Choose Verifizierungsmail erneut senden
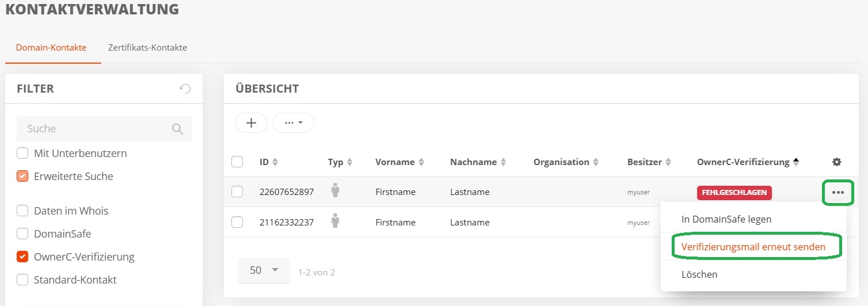The image size is (868, 306). coord(753,247)
